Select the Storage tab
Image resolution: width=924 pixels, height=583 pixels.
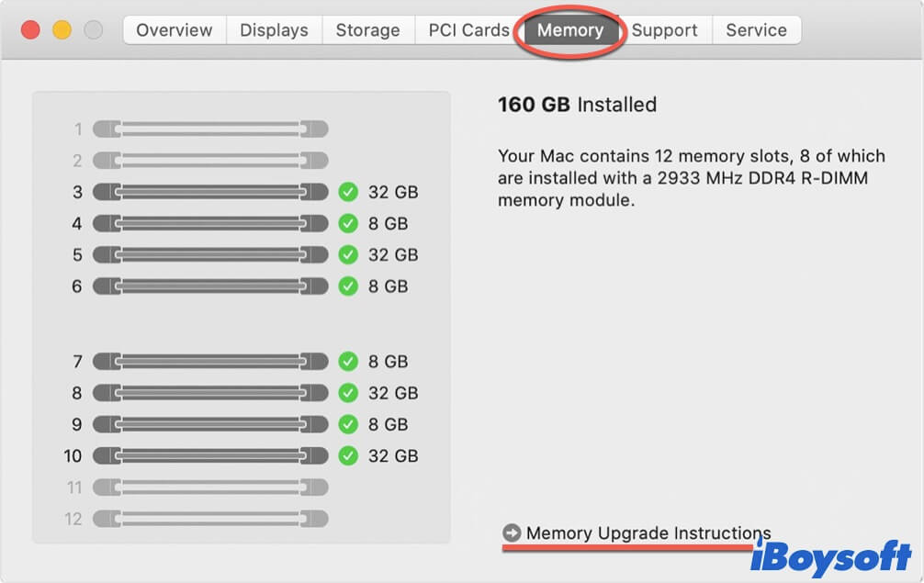[367, 30]
